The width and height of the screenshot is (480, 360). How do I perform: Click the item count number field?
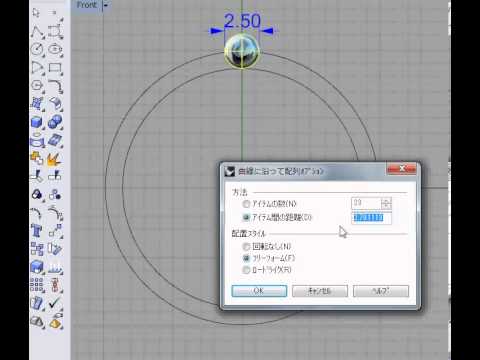tap(366, 203)
